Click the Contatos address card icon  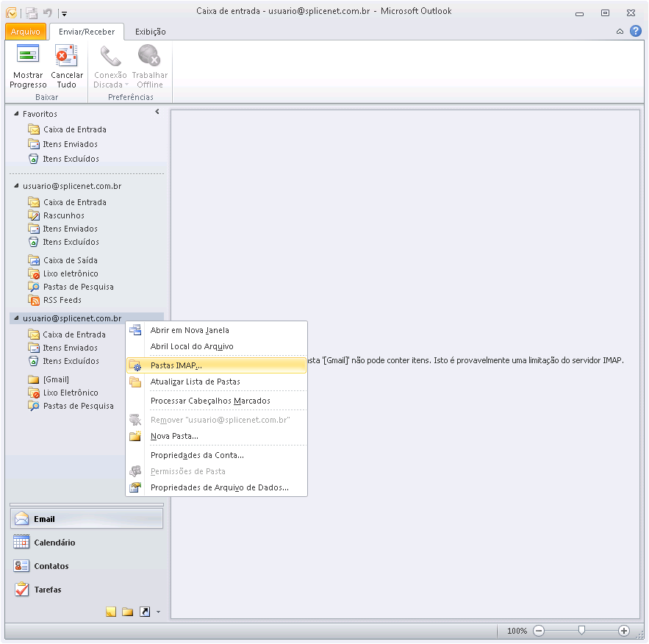(x=21, y=565)
